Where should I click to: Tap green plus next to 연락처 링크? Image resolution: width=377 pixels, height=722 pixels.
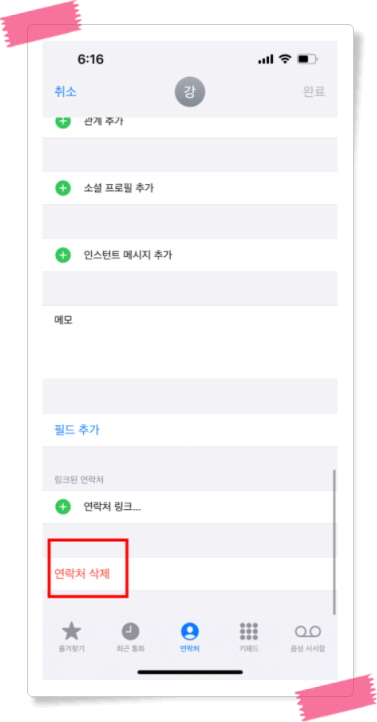pos(63,507)
